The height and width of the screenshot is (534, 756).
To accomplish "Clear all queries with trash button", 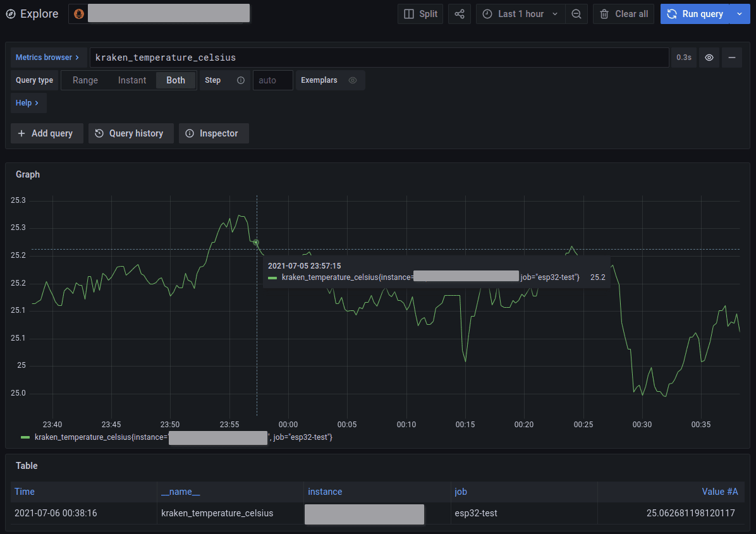I will click(x=624, y=14).
